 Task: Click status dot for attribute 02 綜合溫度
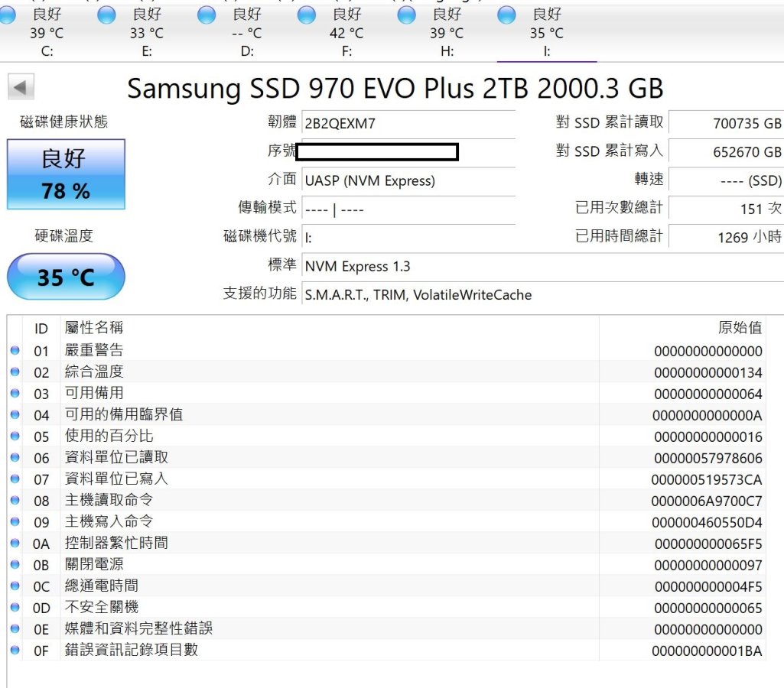[15, 372]
